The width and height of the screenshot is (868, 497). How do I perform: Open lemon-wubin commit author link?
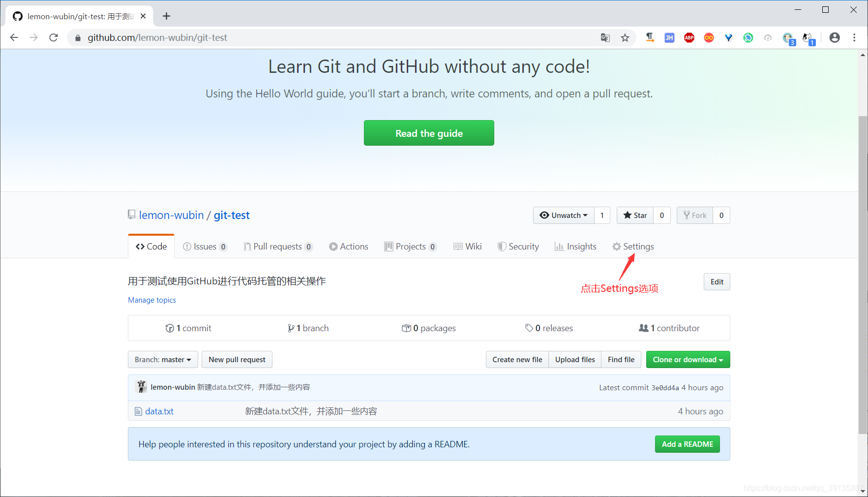[x=173, y=387]
